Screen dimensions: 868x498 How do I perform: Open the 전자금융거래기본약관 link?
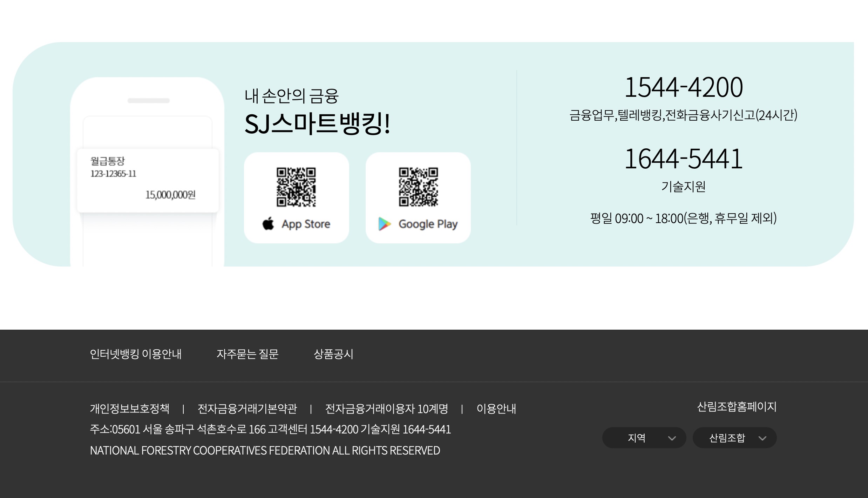247,409
